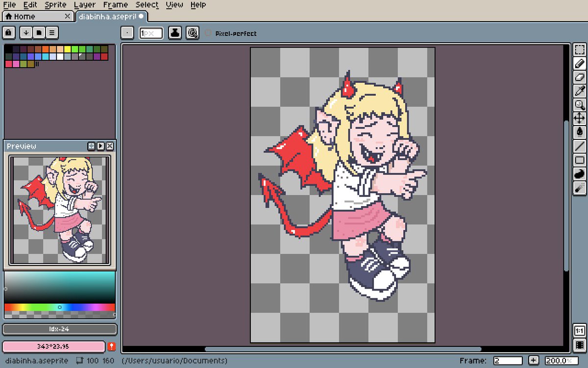Center the Preview window icon
This screenshot has height=368, width=588.
point(91,146)
